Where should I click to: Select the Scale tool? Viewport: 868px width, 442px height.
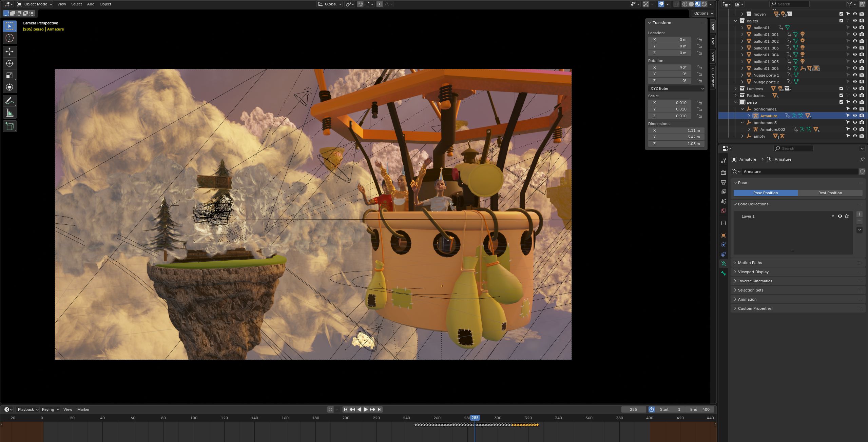(9, 75)
